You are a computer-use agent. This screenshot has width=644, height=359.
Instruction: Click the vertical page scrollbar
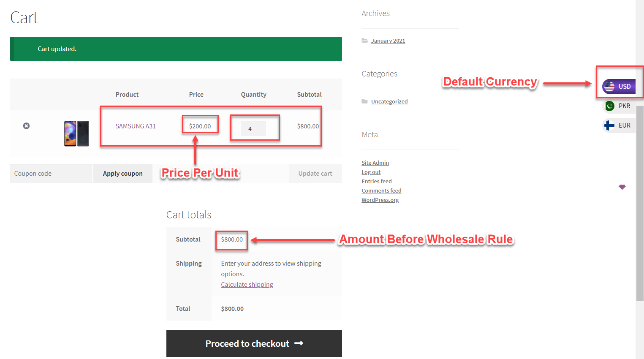tap(640, 203)
